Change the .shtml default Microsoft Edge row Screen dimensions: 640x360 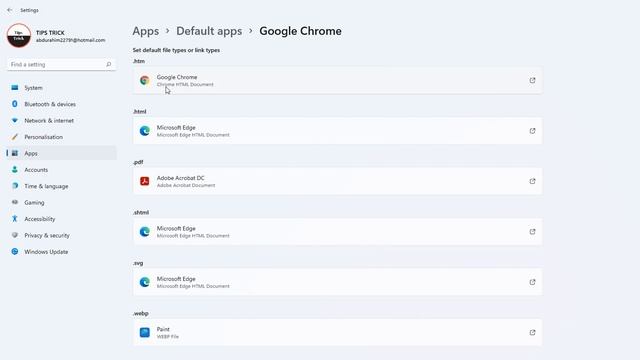[338, 232]
